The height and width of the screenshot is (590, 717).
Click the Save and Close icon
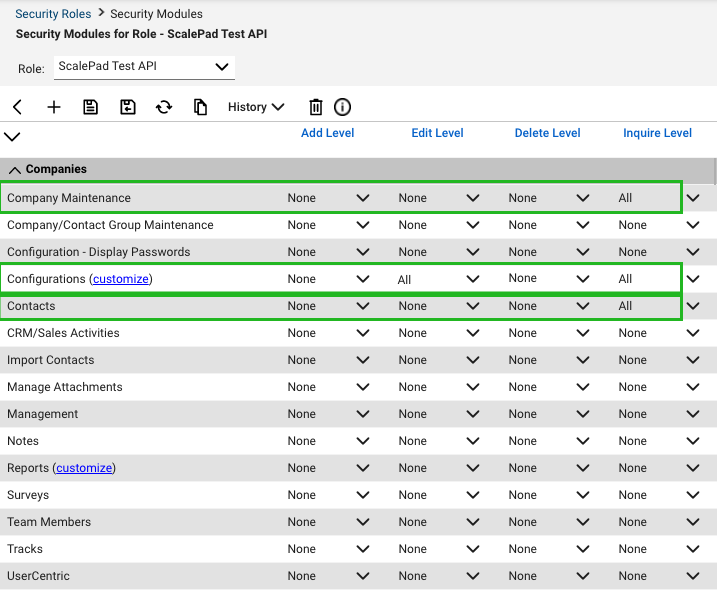click(x=128, y=107)
